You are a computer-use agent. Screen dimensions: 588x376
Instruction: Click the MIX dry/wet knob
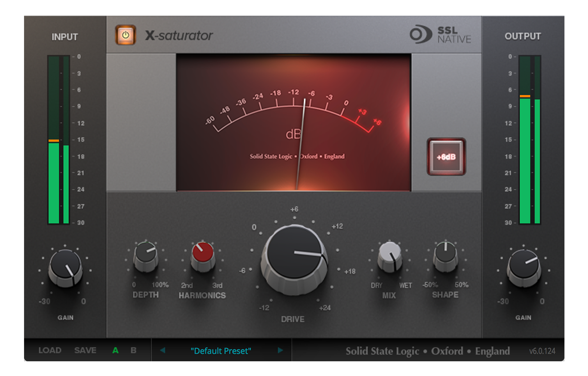point(390,257)
